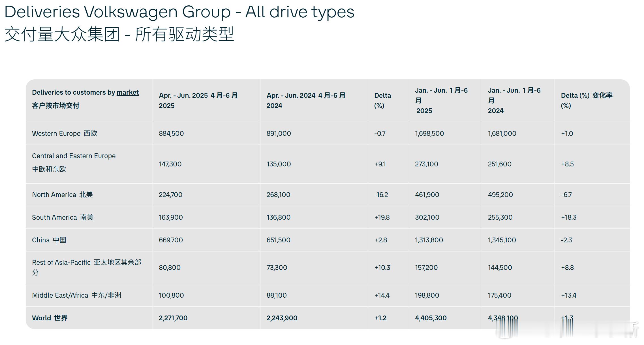Select the +8.8 delta value
Image resolution: width=644 pixels, height=345 pixels.
(567, 268)
